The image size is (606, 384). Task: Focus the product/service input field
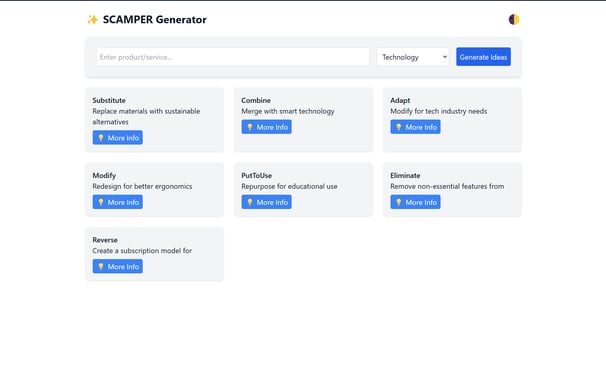(x=233, y=57)
